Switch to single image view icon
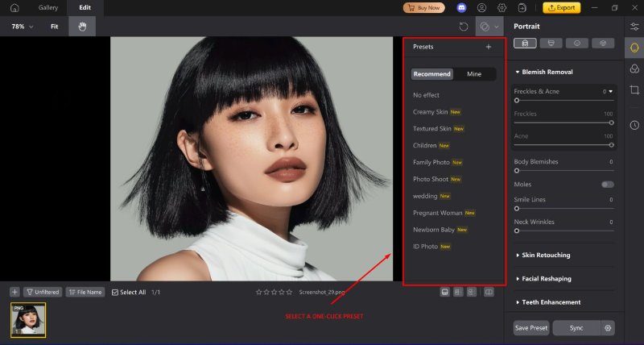This screenshot has width=644, height=345. 445,292
